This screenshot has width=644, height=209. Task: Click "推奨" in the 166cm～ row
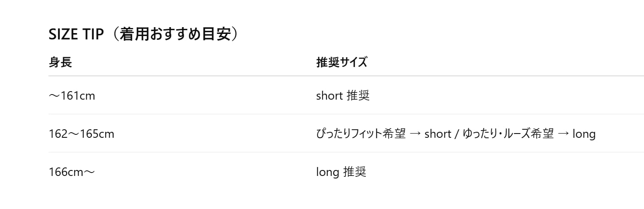click(x=354, y=173)
